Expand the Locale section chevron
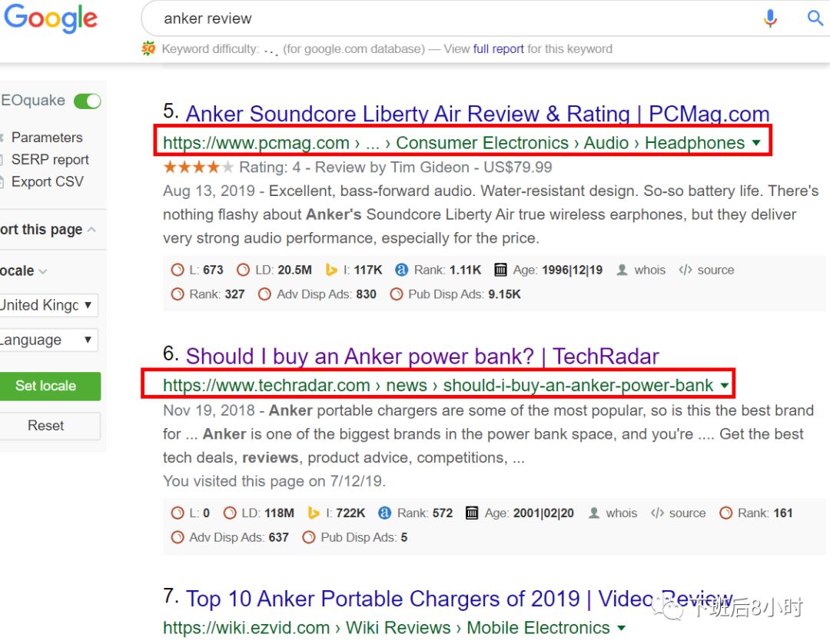 43,271
